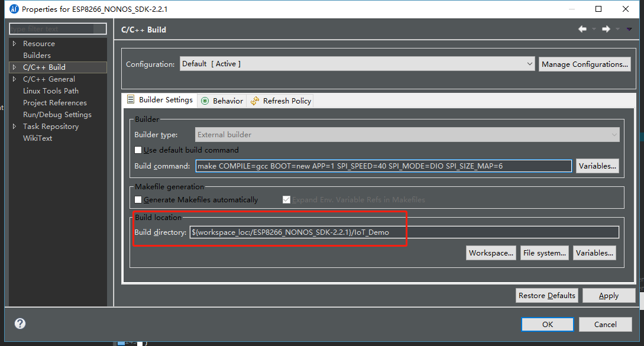
Task: Click the type filter text box
Action: tap(57, 29)
